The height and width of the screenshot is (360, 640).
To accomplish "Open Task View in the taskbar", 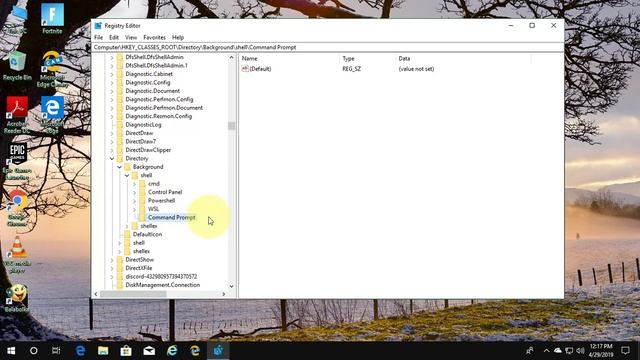I will (x=56, y=351).
